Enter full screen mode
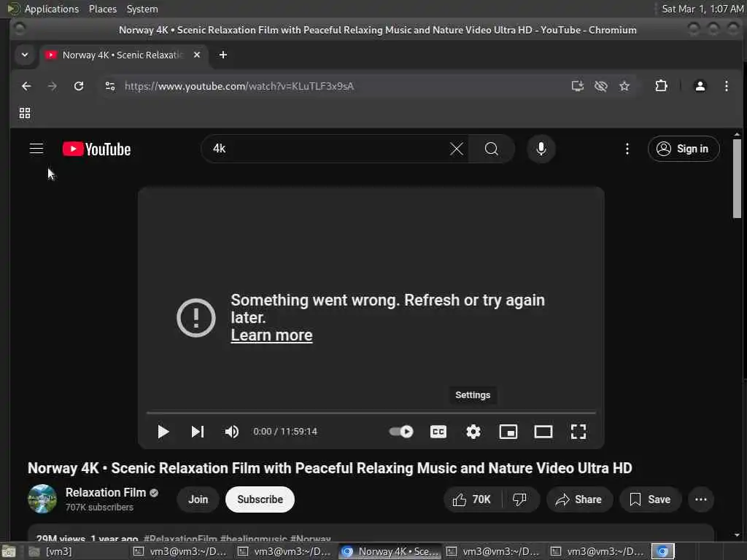The height and width of the screenshot is (560, 747). (x=578, y=432)
